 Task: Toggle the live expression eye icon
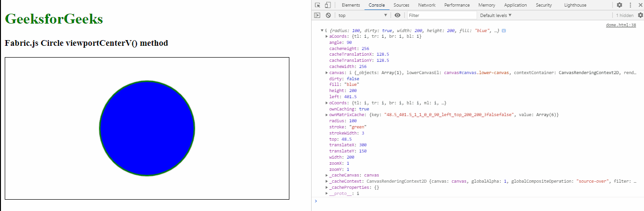click(398, 15)
